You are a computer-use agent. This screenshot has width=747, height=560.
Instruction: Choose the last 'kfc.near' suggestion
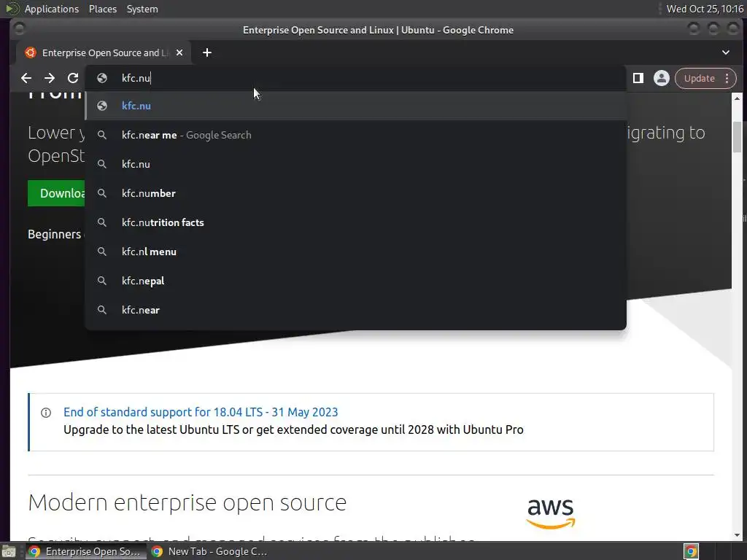click(x=355, y=309)
